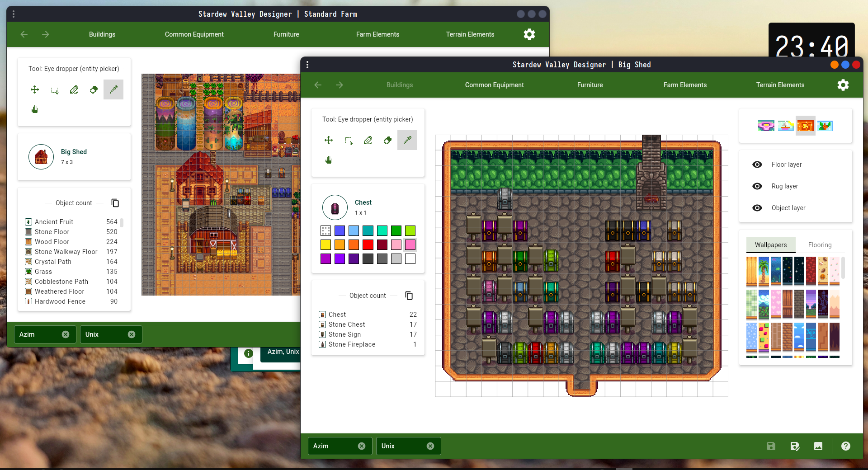Select the Eye dropper in Standard Farm window
The image size is (868, 470).
point(113,89)
